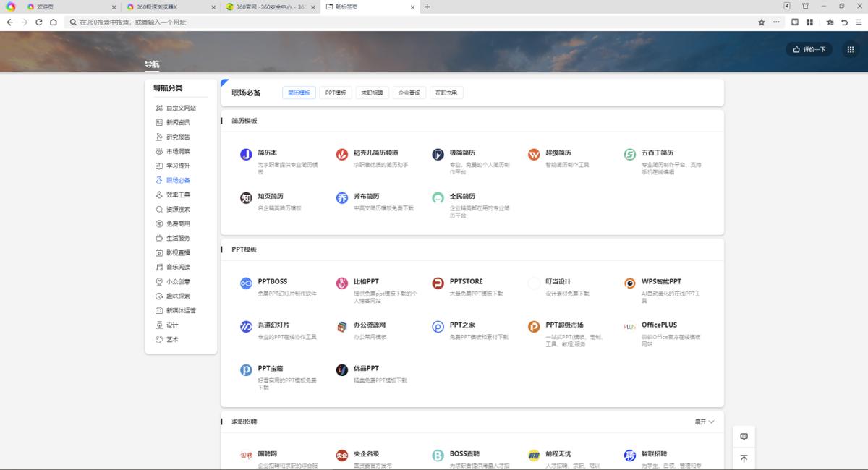
Task: Expand the 求职招聘 section with 展开
Action: [x=704, y=422]
